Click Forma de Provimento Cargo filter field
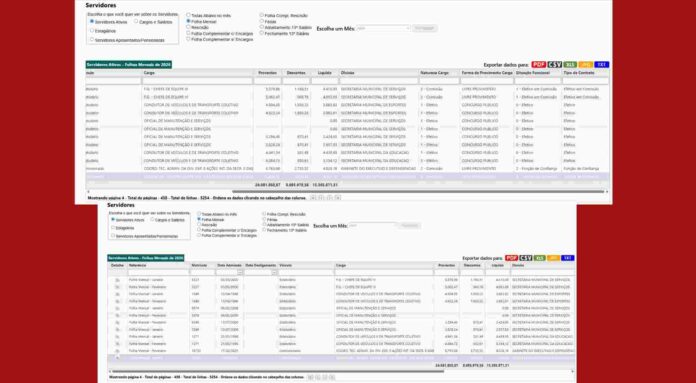The image size is (696, 383). 486,81
